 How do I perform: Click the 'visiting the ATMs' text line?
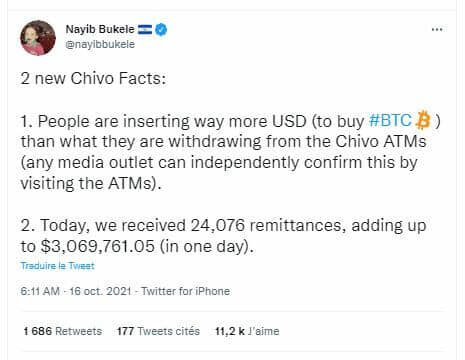point(91,183)
